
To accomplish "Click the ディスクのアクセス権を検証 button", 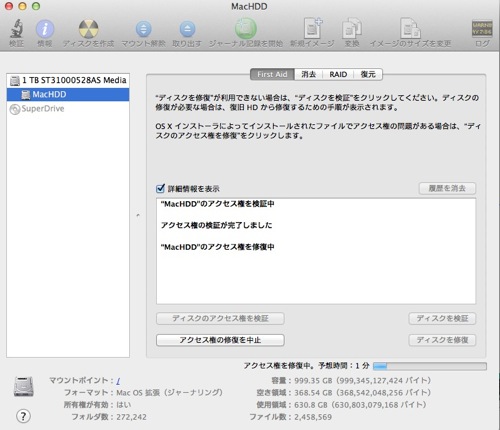I will coord(220,318).
